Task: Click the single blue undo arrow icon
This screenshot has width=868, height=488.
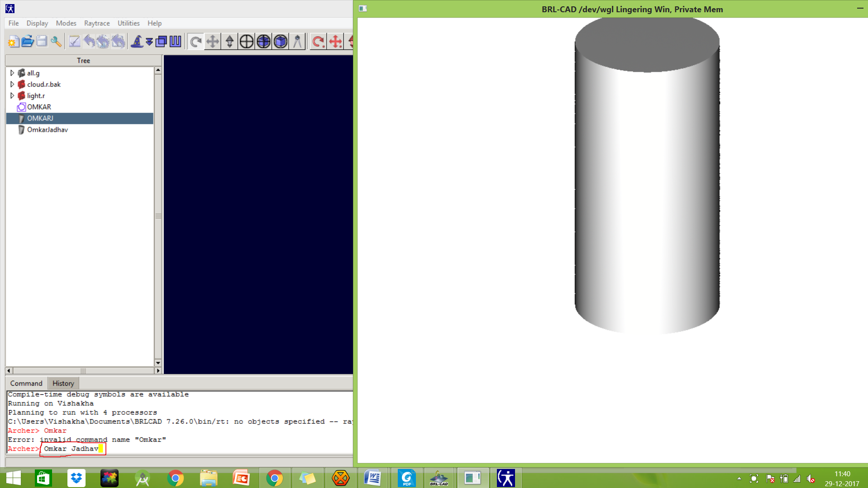Action: (89, 42)
